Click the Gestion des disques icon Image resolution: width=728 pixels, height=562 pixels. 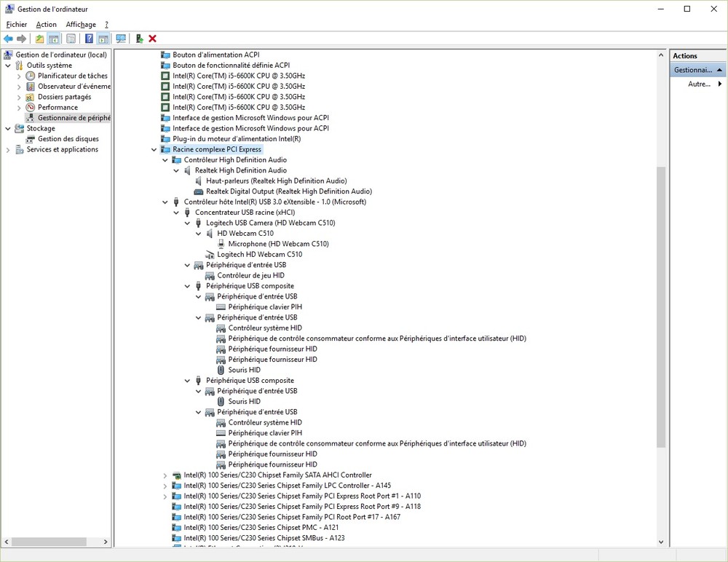tap(30, 139)
